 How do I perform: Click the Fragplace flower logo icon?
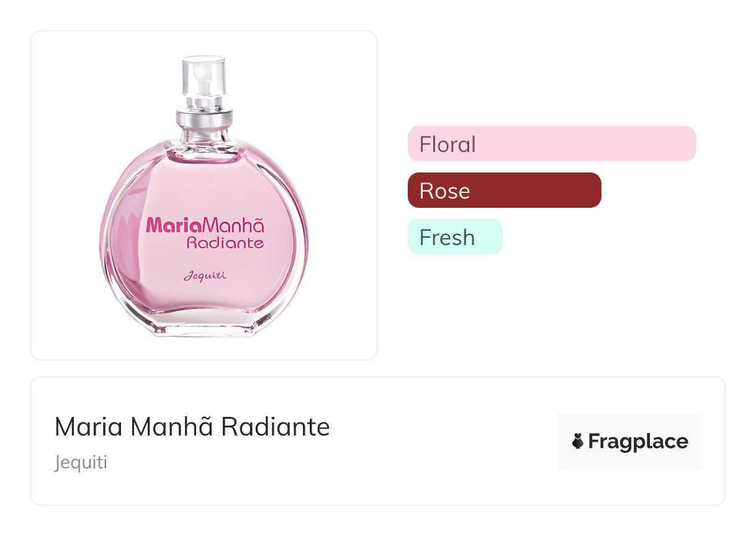click(578, 441)
